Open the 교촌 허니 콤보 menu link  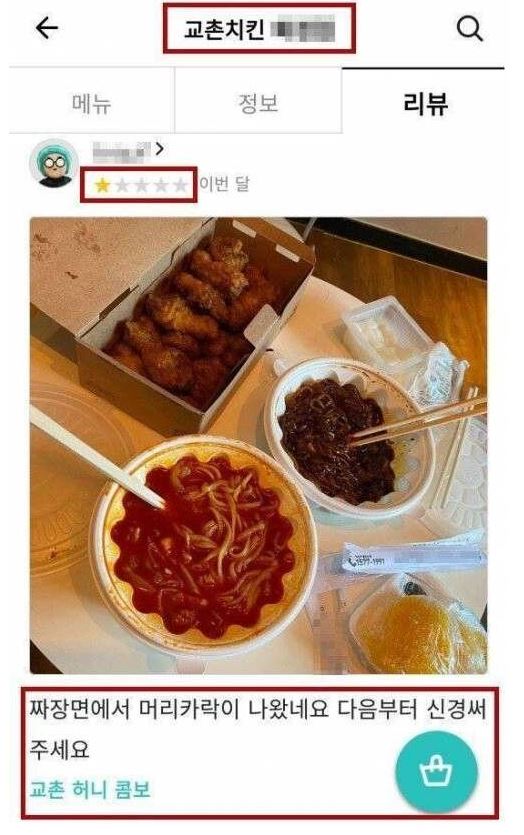click(90, 789)
